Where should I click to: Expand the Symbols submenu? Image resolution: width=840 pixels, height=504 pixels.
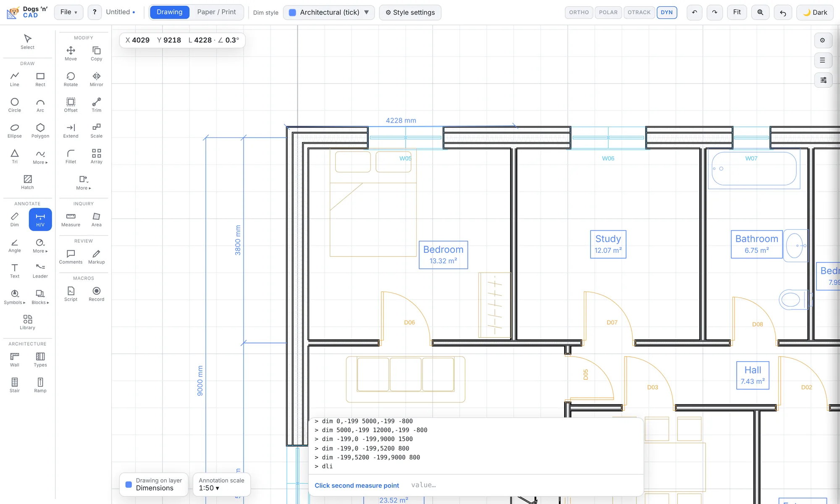pos(15,297)
